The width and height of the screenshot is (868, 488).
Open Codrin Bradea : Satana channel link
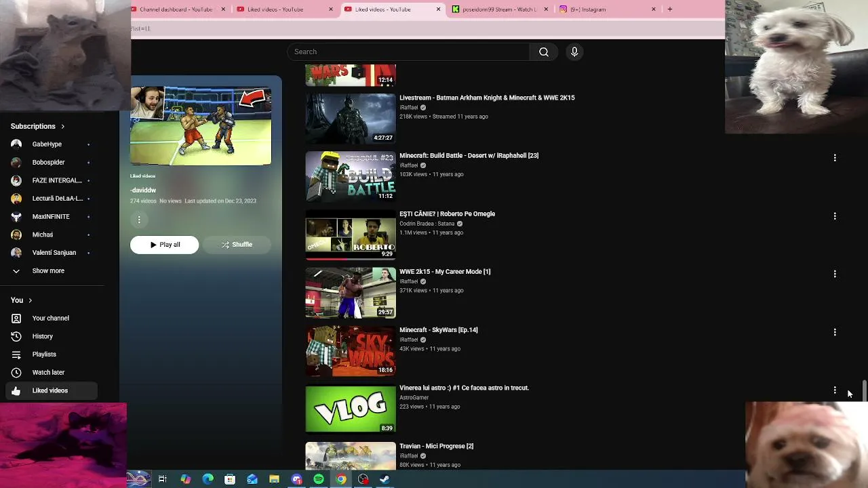[x=427, y=224]
